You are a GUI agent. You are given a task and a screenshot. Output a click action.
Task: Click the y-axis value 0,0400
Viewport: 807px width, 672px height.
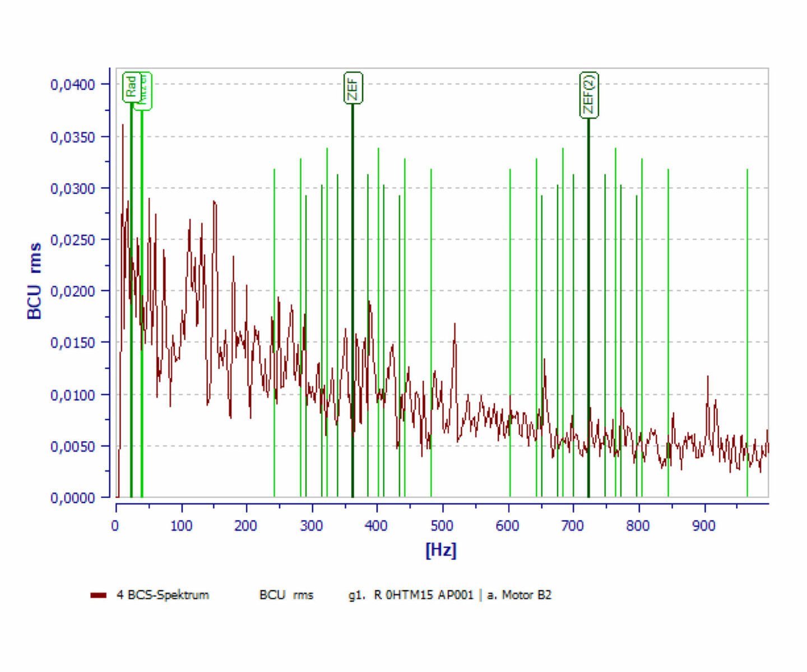[x=73, y=85]
